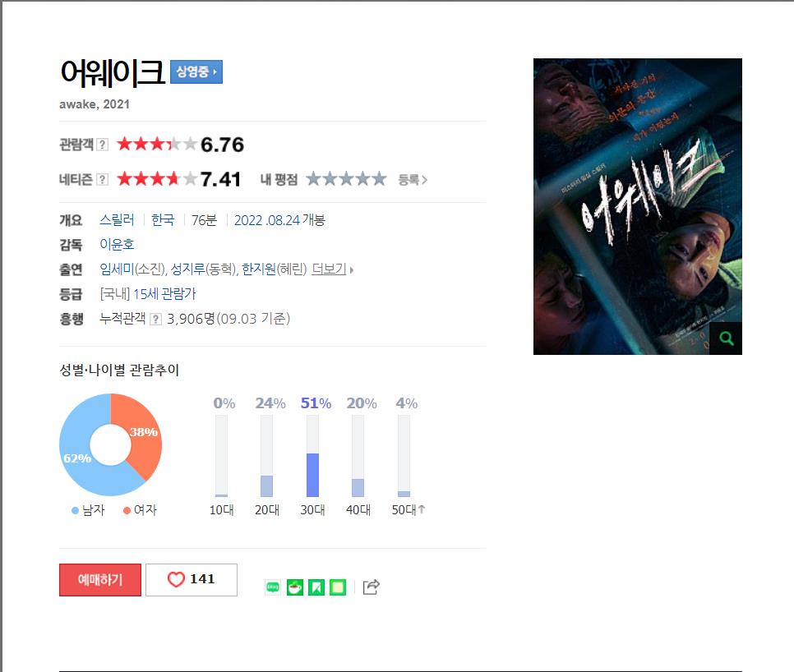Image resolution: width=794 pixels, height=672 pixels.
Task: Set my rating on 내 평점 stars
Action: [x=346, y=178]
